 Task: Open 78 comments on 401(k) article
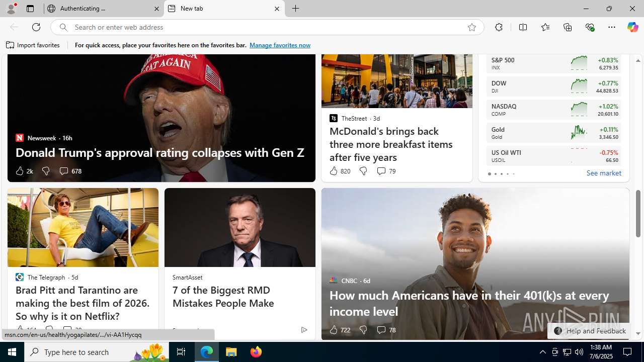pos(386,330)
